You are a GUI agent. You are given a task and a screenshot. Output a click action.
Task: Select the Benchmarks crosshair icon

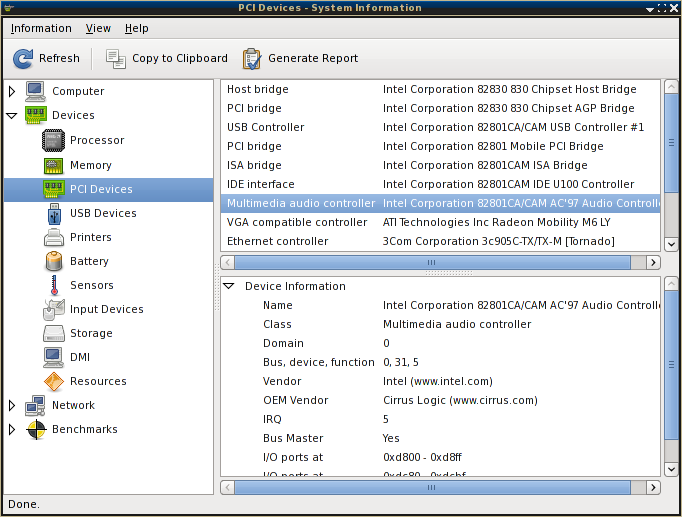coord(36,430)
